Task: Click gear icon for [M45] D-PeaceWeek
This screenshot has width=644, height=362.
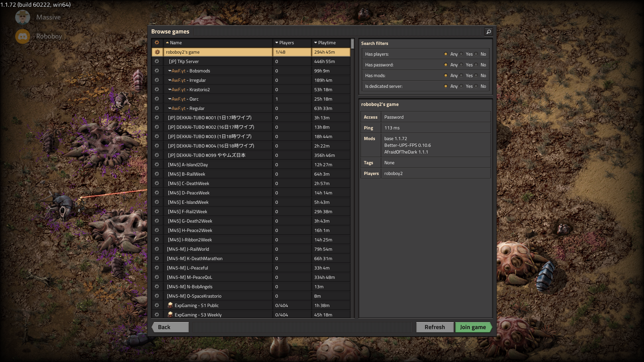Action: point(157,193)
